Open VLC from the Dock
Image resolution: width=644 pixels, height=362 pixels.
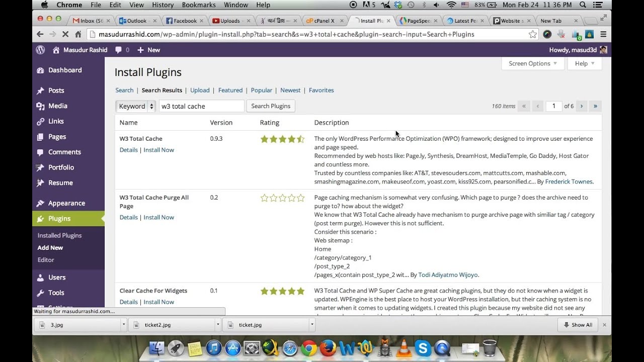tap(404, 348)
